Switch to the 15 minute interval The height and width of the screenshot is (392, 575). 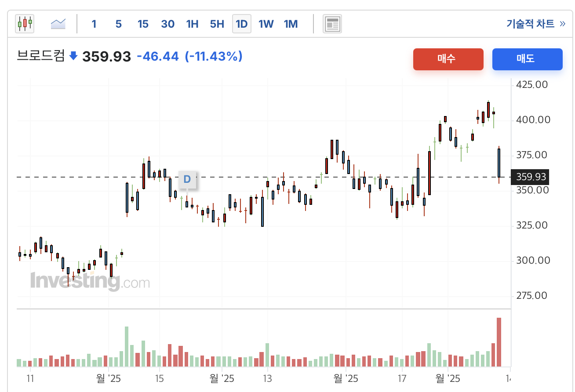point(143,24)
